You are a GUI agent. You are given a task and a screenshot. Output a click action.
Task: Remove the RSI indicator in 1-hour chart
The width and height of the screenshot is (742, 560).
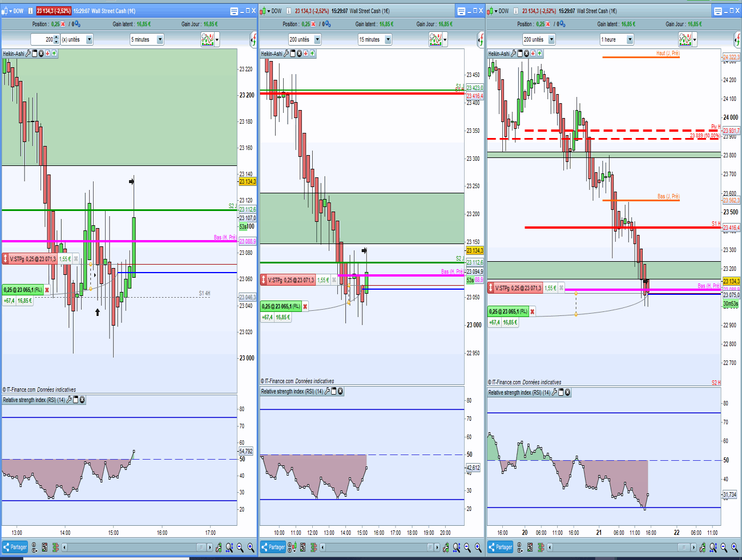[x=567, y=392]
